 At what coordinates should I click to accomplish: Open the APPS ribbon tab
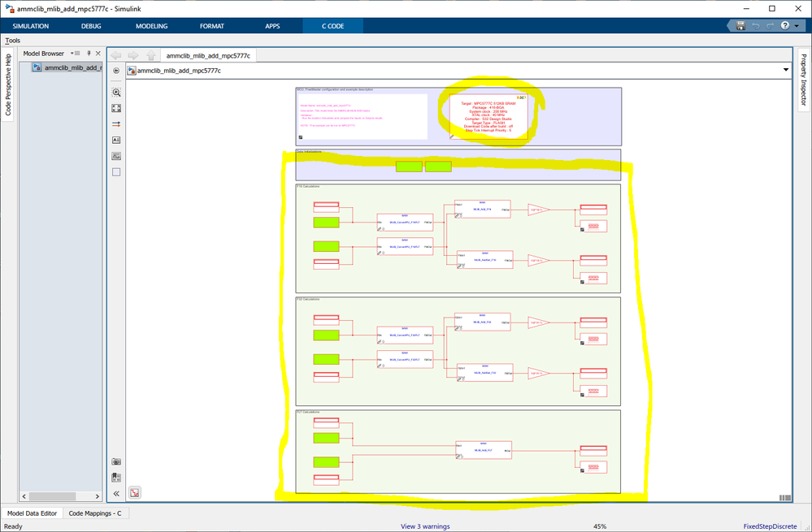[x=272, y=26]
